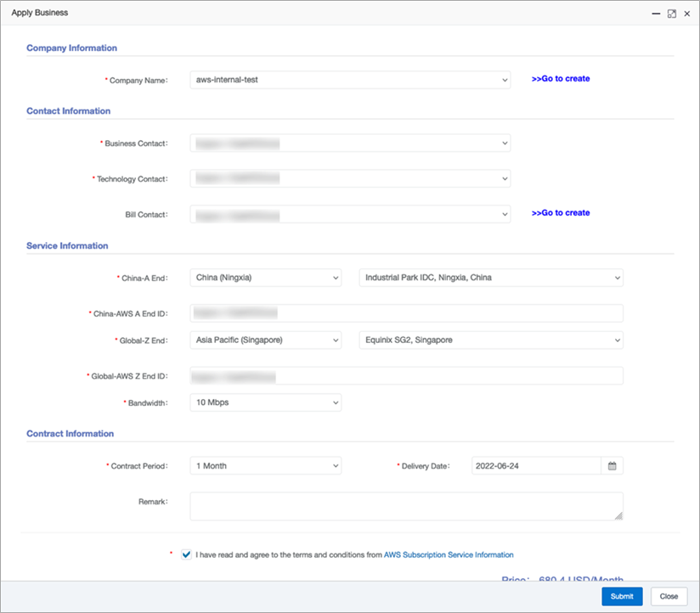Click the Contract Information section heading
Image resolution: width=700 pixels, height=613 pixels.
(x=71, y=434)
